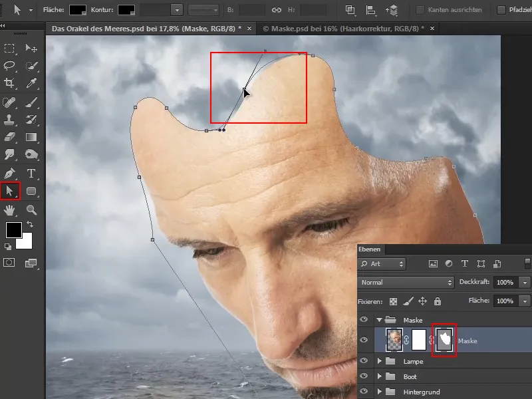The width and height of the screenshot is (532, 399).
Task: Filter layers by smart objects
Action: coord(497,263)
